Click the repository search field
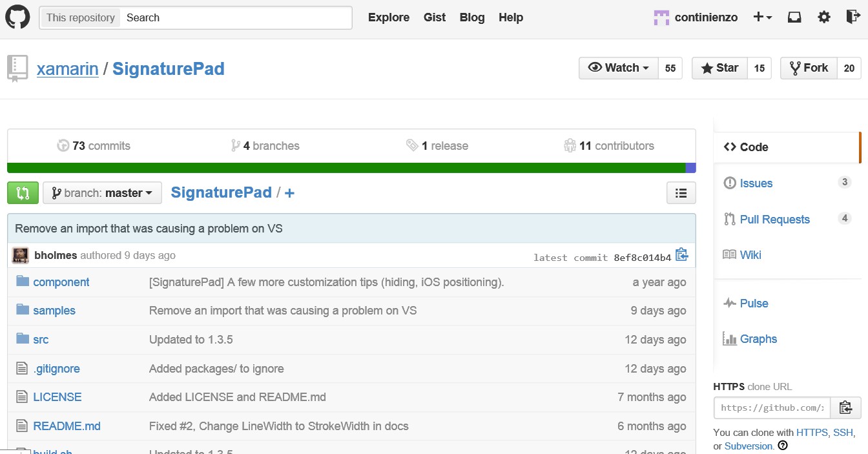 coord(236,17)
